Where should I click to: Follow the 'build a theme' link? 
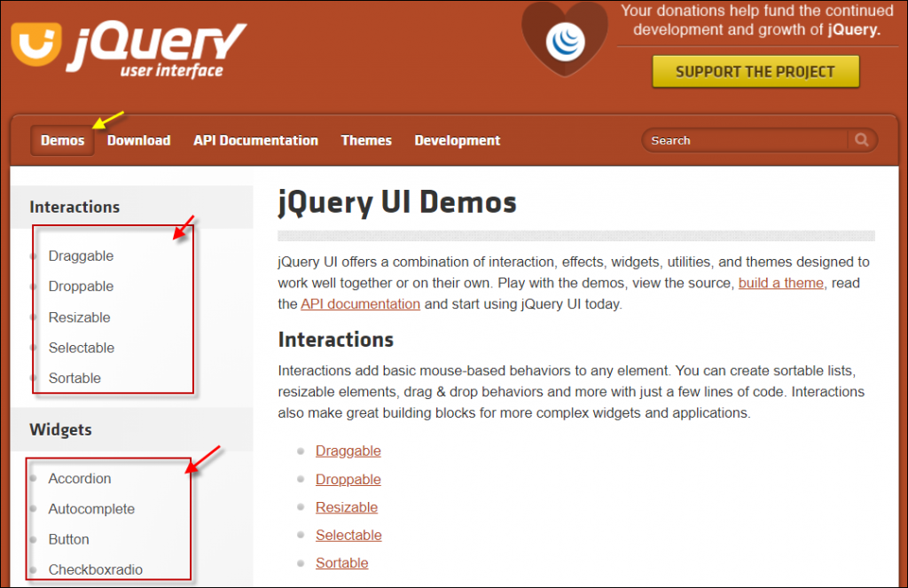(780, 283)
